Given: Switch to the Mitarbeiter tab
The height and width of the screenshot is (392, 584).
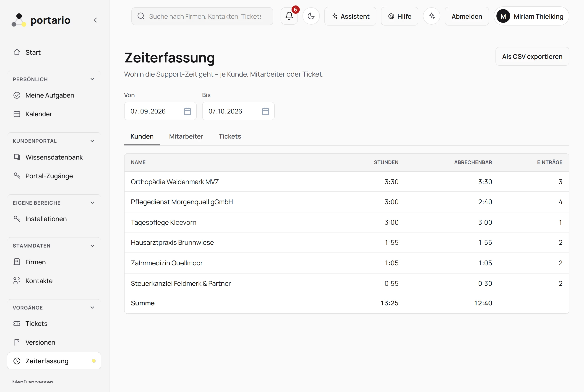Looking at the screenshot, I should [x=186, y=136].
